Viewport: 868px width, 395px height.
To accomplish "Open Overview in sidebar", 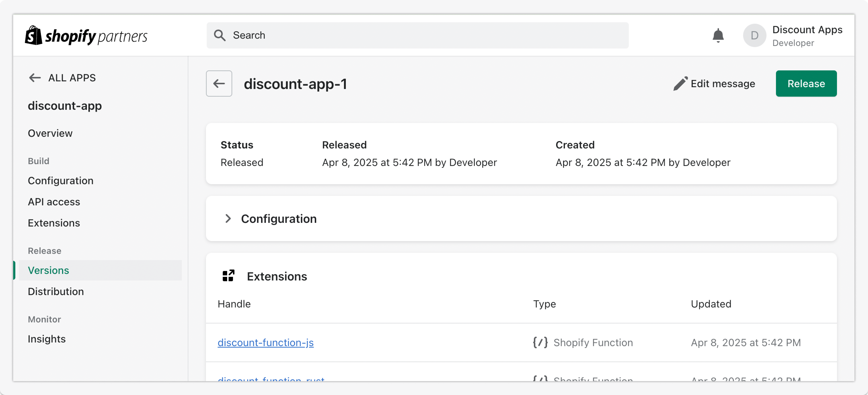I will pyautogui.click(x=50, y=133).
